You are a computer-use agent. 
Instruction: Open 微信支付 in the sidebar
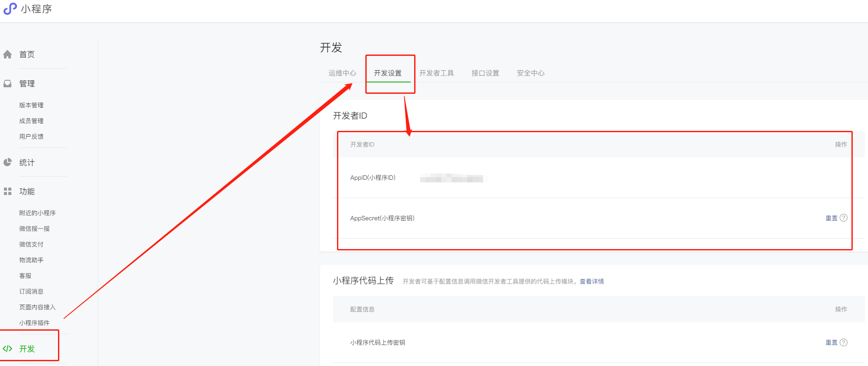pos(31,244)
